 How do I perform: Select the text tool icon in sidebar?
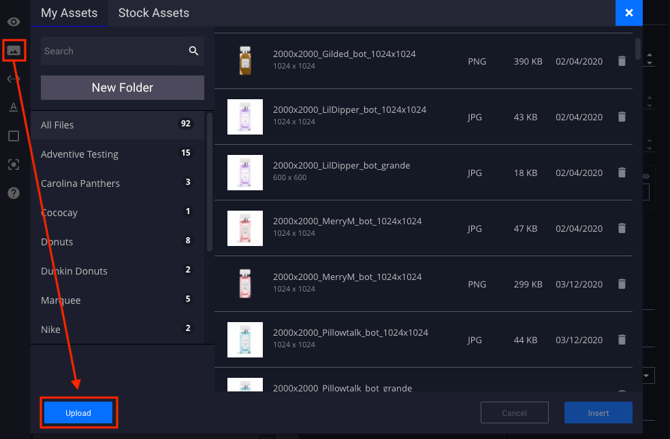coord(13,107)
